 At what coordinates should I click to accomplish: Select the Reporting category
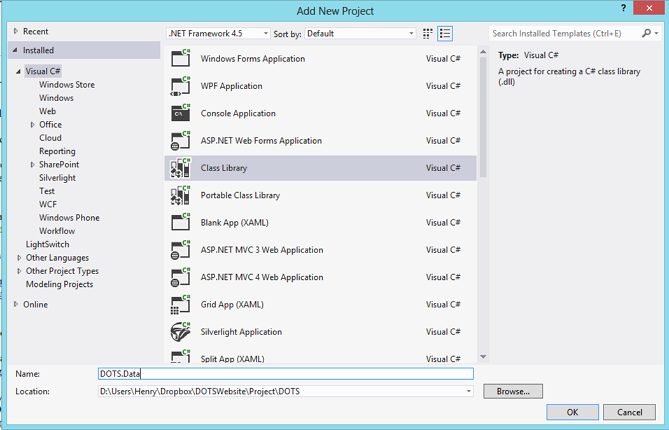click(57, 151)
